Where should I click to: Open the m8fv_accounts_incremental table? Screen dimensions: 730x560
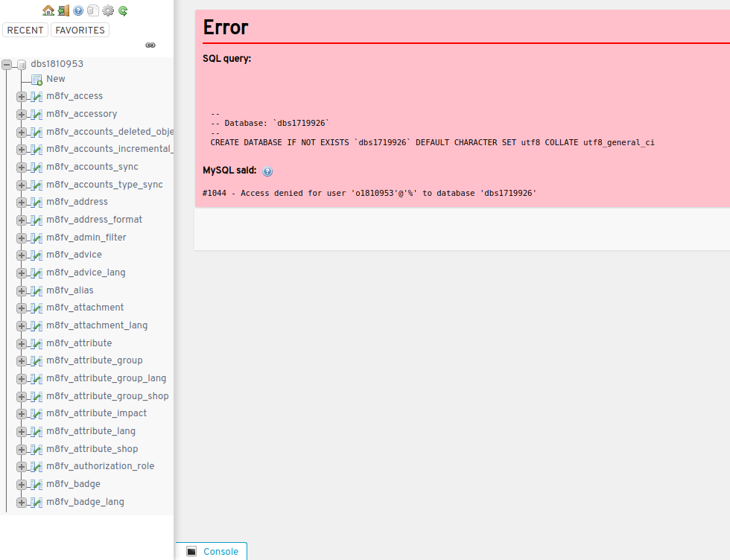coord(110,148)
